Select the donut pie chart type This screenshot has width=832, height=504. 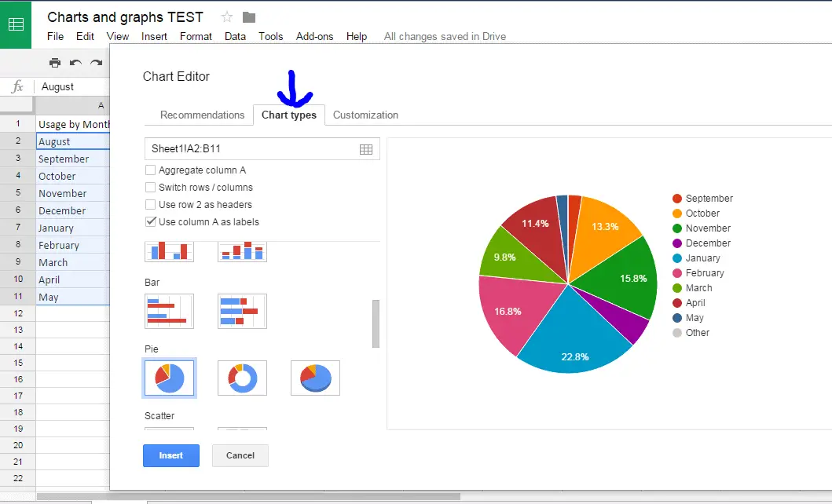coord(242,378)
